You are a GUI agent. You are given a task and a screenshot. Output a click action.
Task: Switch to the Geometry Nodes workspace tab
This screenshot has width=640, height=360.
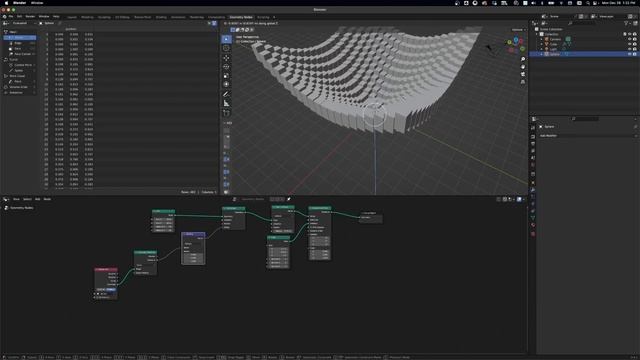click(241, 17)
